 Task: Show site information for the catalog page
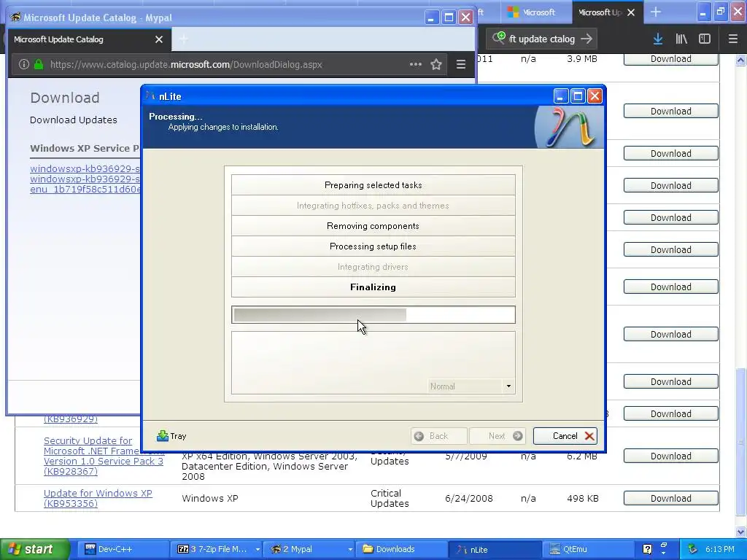click(24, 64)
